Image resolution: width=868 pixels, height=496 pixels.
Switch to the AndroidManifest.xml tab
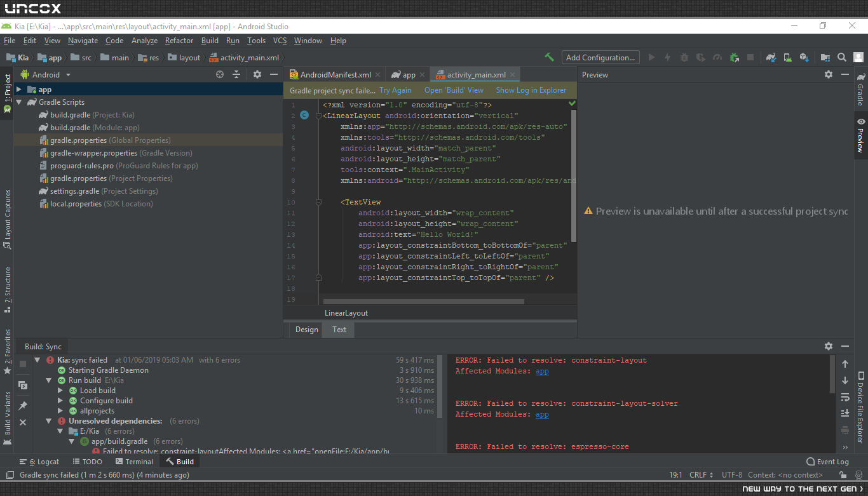(335, 74)
